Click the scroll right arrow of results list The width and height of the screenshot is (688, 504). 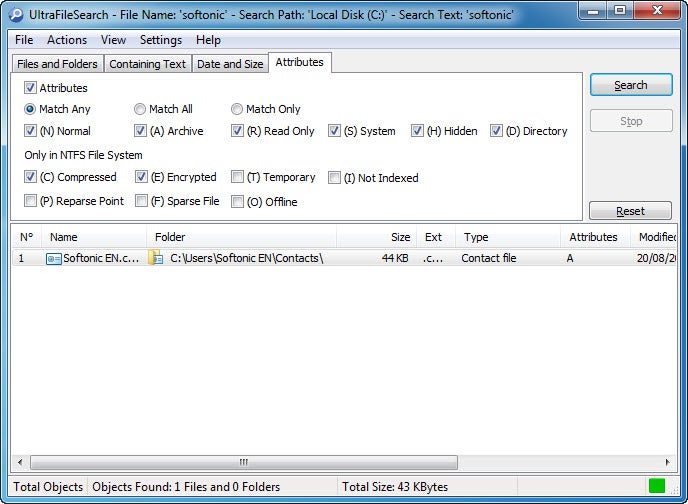click(667, 462)
